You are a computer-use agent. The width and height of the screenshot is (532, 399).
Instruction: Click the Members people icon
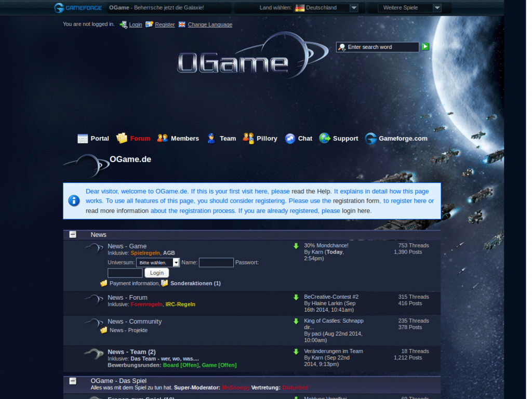pos(163,138)
